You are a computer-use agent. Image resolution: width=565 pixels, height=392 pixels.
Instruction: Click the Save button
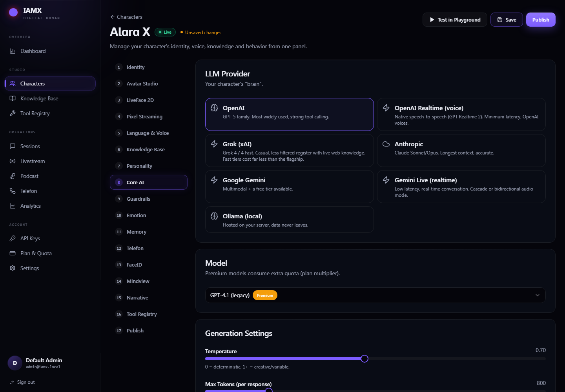(x=507, y=20)
